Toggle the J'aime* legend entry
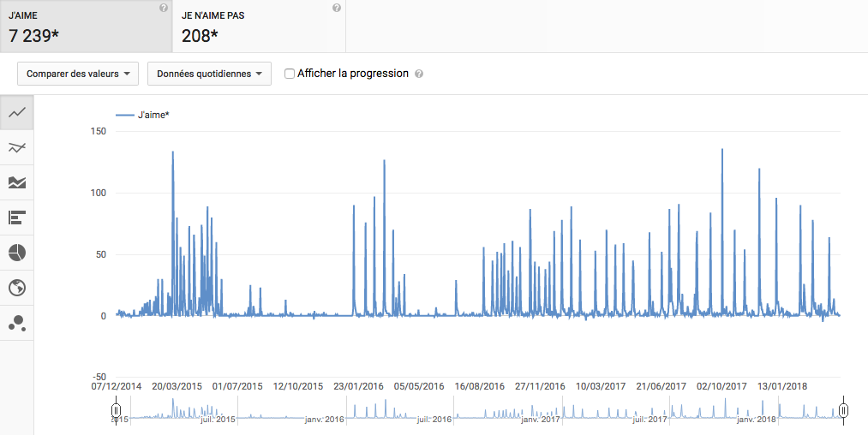Screen dimensions: 868x435 pyautogui.click(x=142, y=115)
